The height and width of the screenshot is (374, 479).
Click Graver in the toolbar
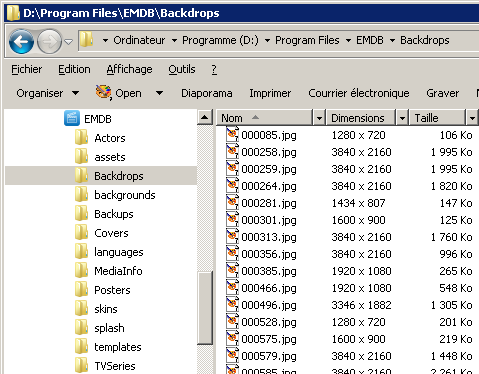tap(443, 93)
